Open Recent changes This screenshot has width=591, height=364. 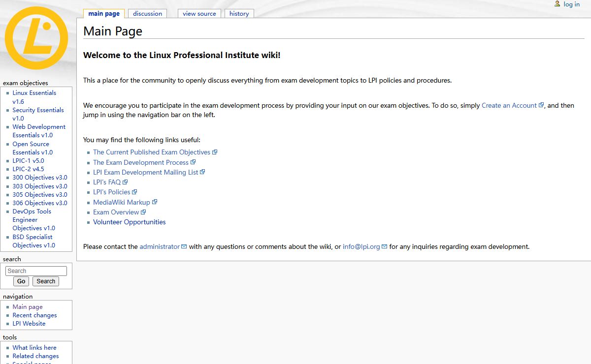[x=34, y=315]
